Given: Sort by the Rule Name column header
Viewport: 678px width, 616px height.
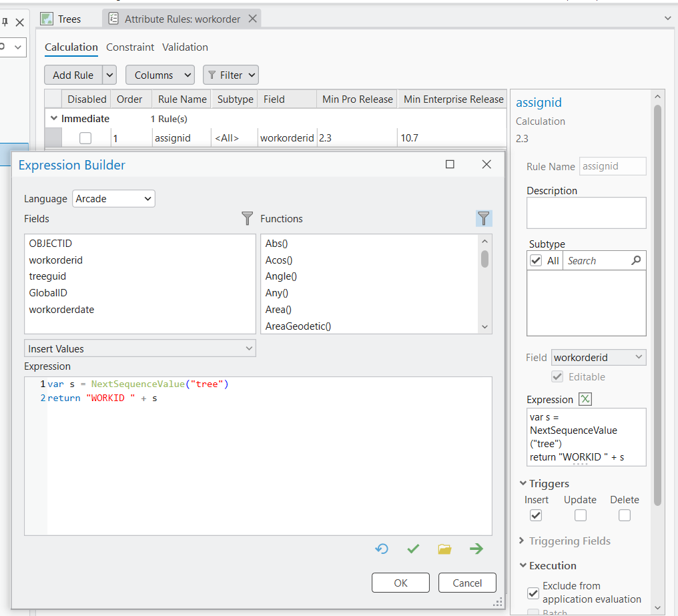Looking at the screenshot, I should click(182, 99).
